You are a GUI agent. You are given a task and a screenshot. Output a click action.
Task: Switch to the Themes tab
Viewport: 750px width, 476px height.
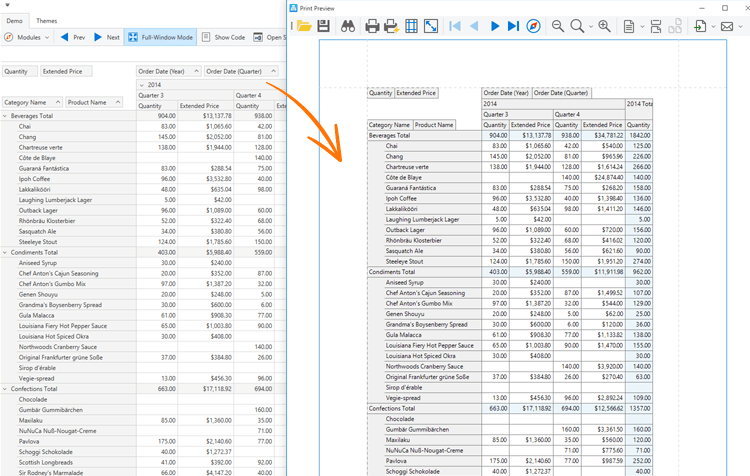pos(47,20)
